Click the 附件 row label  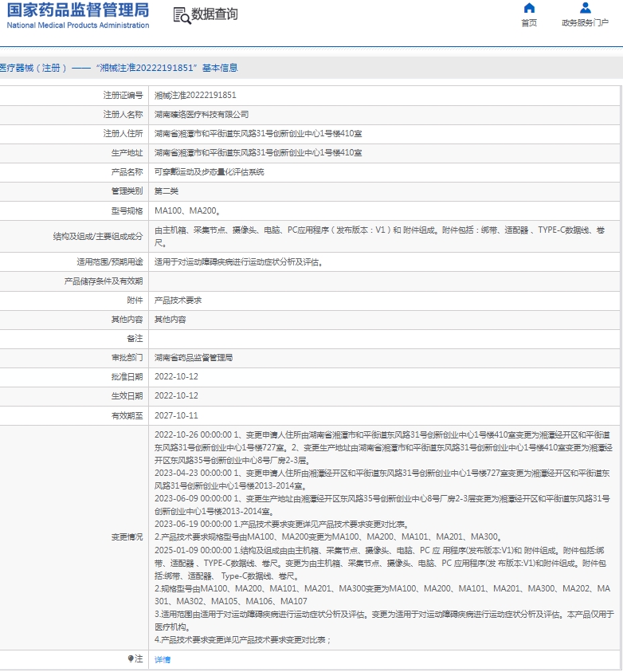[135, 301]
